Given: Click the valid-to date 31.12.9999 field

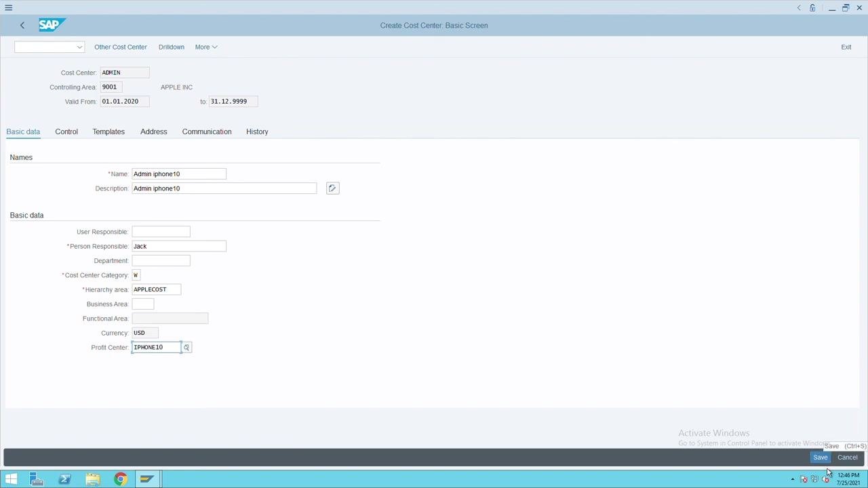Looking at the screenshot, I should point(233,102).
